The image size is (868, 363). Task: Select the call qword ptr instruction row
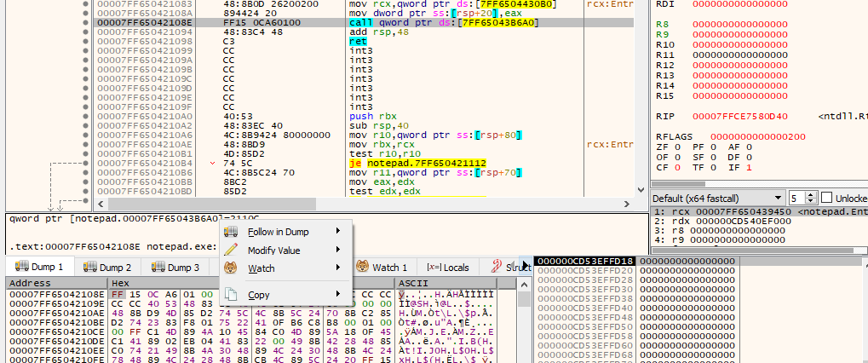(364, 23)
